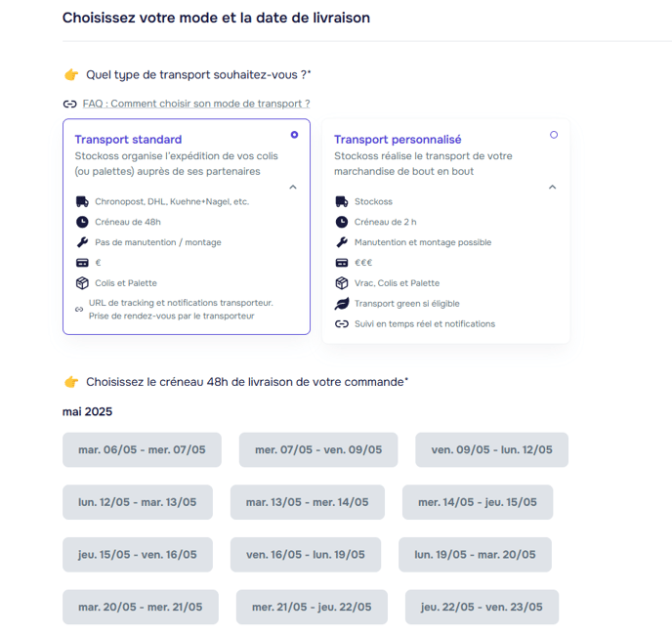Screen dimensions: 672x634
Task: Click the box icon next to Vrac, Colis et Palette
Action: point(341,283)
